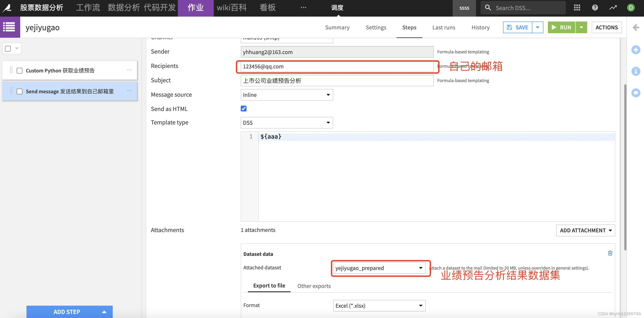
Task: Click the right panel plus icon
Action: click(636, 50)
